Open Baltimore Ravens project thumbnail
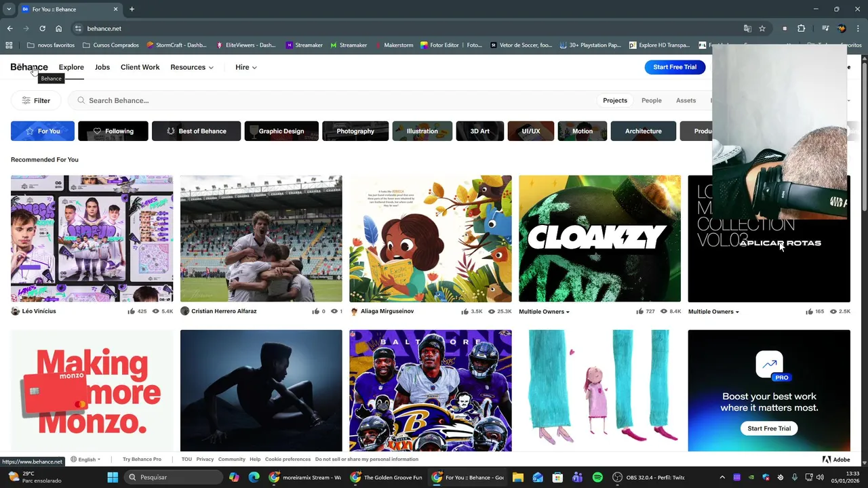Viewport: 868px width, 488px height. (431, 390)
